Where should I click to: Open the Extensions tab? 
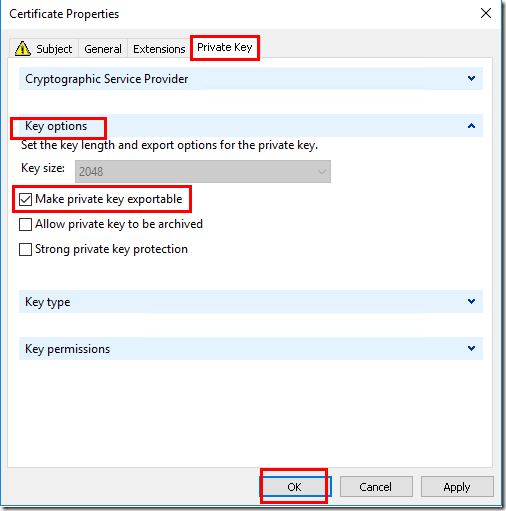pyautogui.click(x=159, y=49)
